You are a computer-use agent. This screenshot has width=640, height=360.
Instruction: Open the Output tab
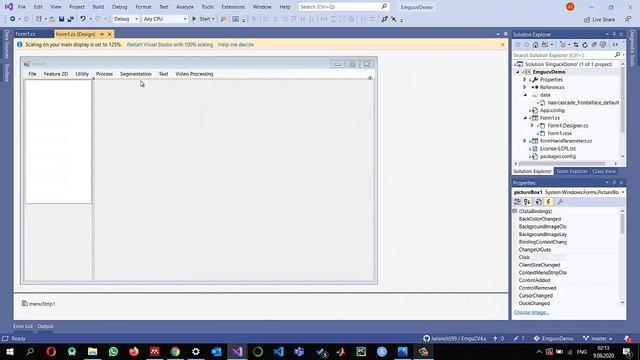pos(45,327)
